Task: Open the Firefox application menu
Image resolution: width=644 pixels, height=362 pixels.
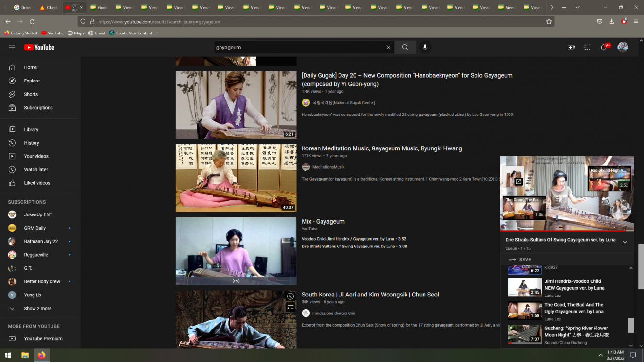Action: tap(636, 22)
